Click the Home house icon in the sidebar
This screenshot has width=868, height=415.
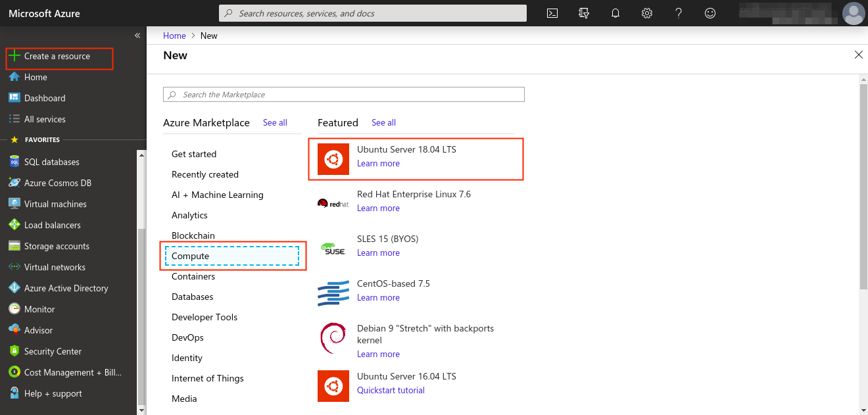click(14, 77)
